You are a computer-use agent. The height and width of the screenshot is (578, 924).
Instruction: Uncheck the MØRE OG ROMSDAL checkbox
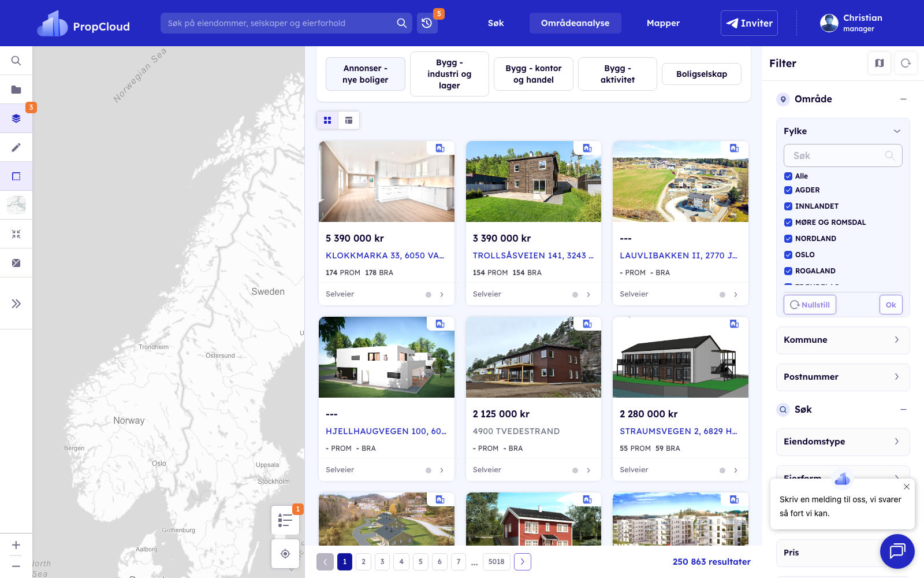point(788,223)
